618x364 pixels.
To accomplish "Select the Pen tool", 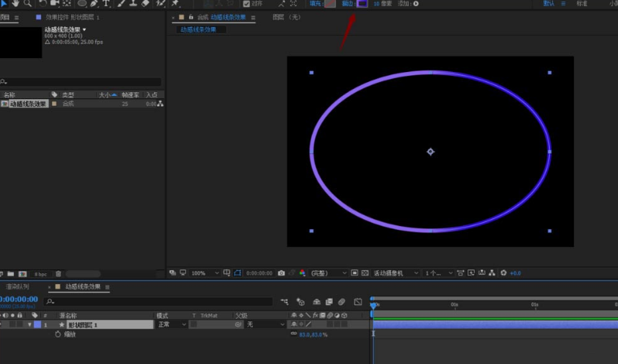I will point(94,4).
